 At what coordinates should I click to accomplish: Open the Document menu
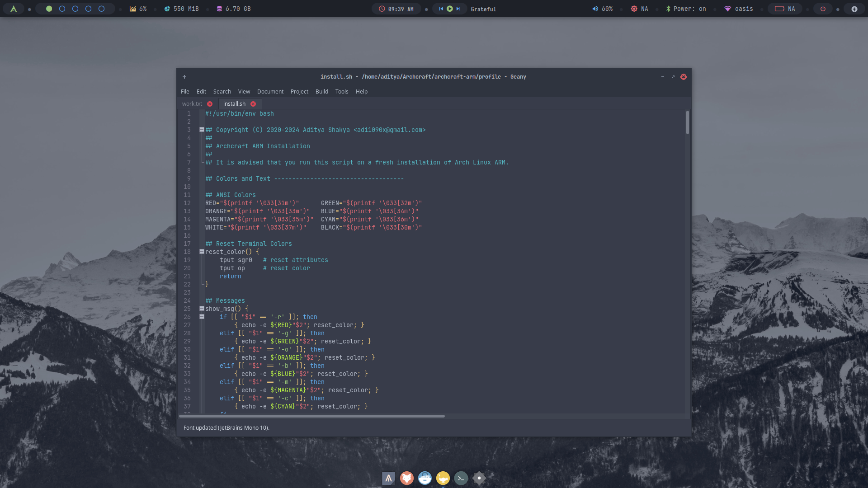[270, 91]
